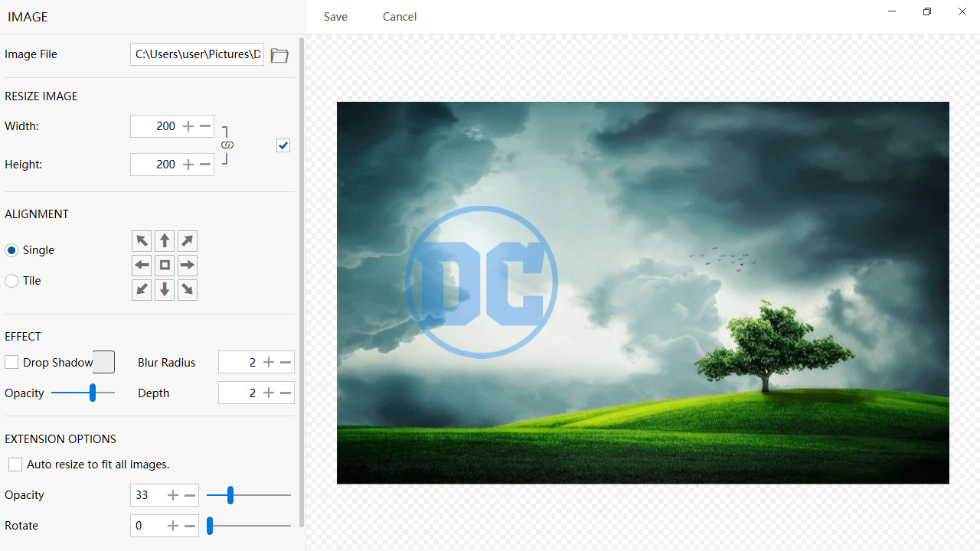980x551 pixels.
Task: Minimize the window
Action: 892,11
